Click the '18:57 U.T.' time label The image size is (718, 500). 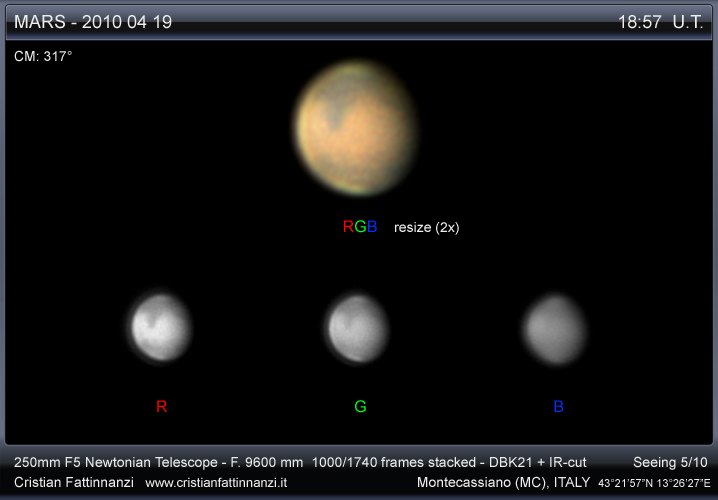click(x=660, y=22)
